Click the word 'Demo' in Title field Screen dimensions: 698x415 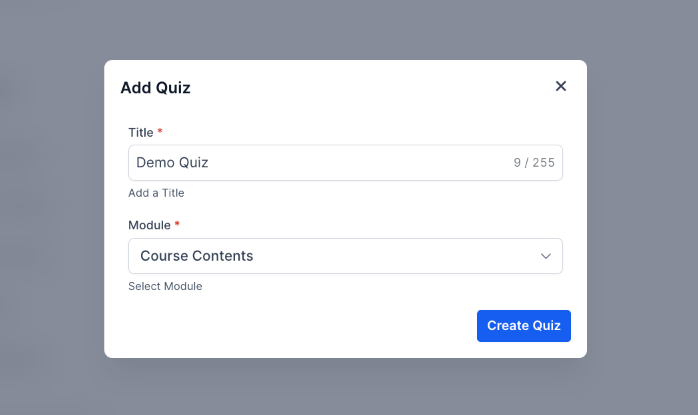[156, 163]
